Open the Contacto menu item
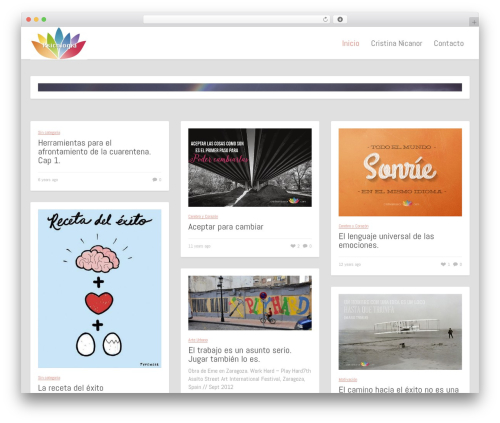 click(449, 43)
